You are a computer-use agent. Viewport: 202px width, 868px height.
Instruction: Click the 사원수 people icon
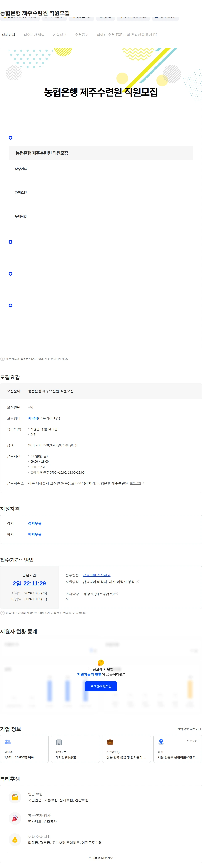8,742
